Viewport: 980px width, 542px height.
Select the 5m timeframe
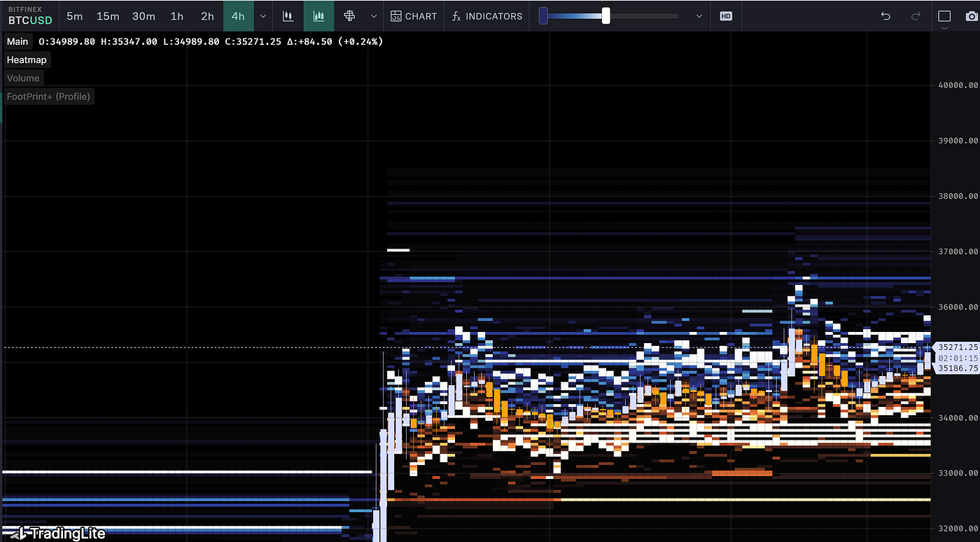[x=74, y=16]
